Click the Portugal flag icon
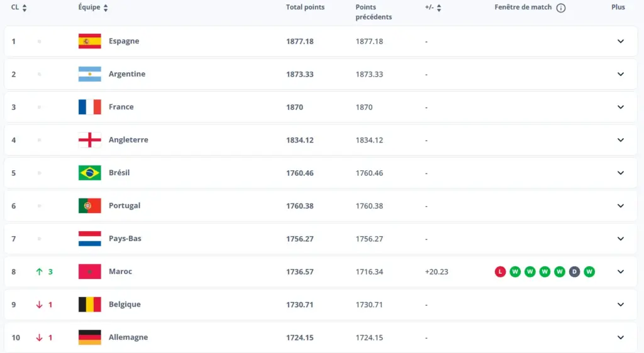 click(89, 206)
